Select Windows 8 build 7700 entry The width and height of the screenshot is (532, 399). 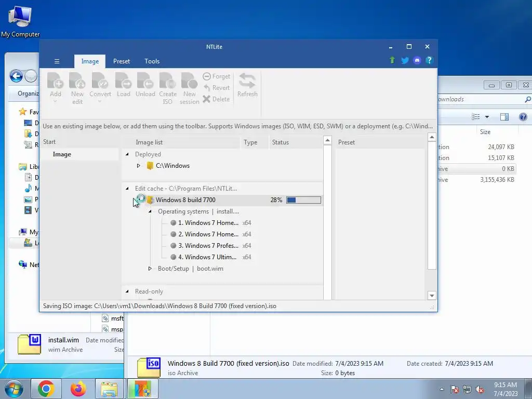(185, 200)
